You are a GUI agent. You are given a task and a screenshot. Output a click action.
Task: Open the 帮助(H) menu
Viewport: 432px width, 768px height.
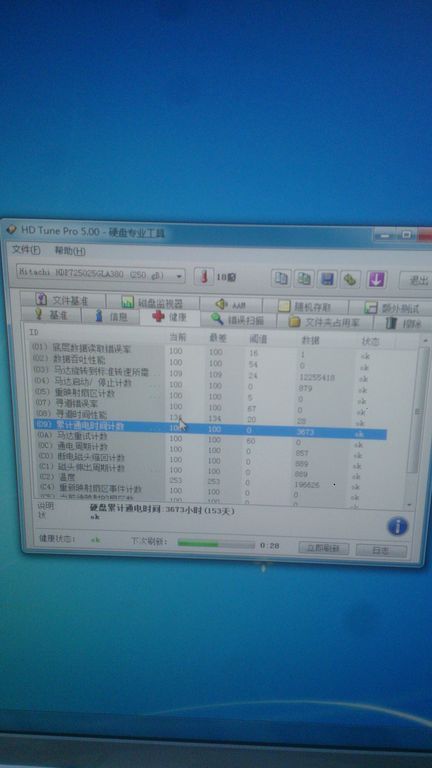tap(70, 251)
